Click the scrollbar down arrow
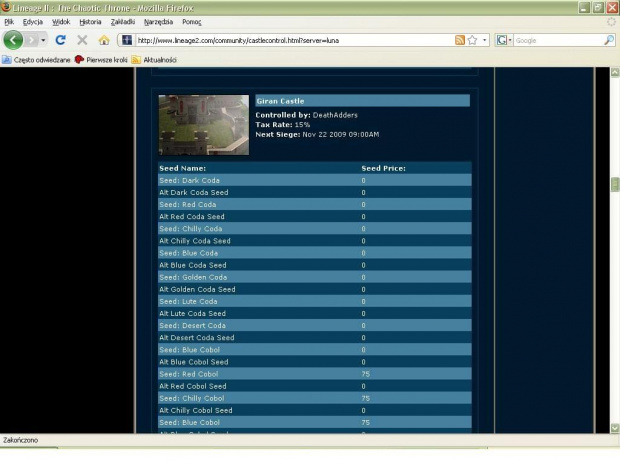Image resolution: width=620 pixels, height=460 pixels. click(615, 428)
